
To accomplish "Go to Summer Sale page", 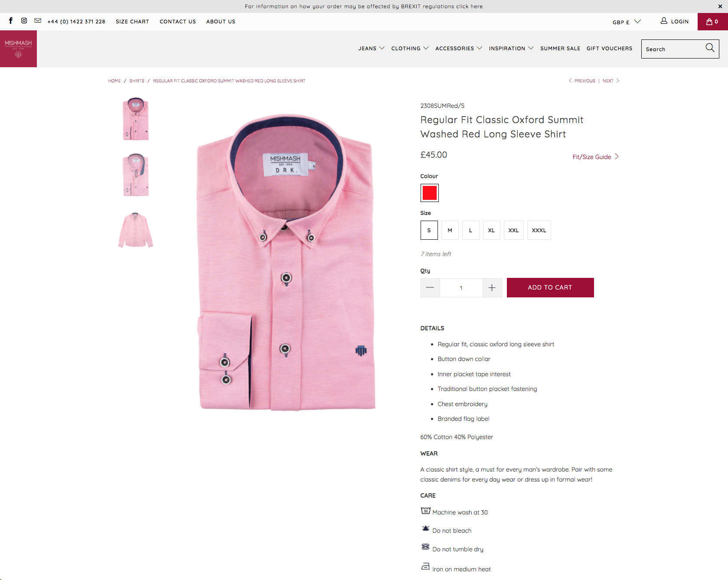I will [x=560, y=49].
